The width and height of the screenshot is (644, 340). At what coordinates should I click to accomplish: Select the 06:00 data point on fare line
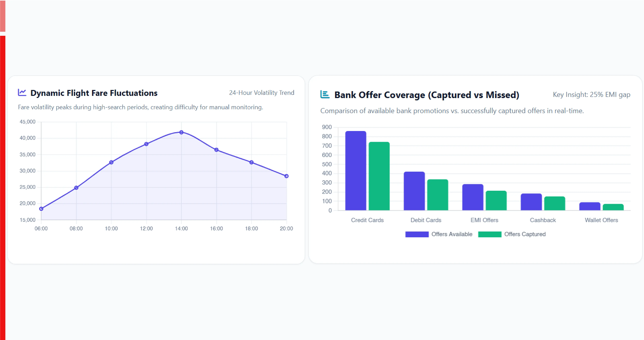point(41,209)
